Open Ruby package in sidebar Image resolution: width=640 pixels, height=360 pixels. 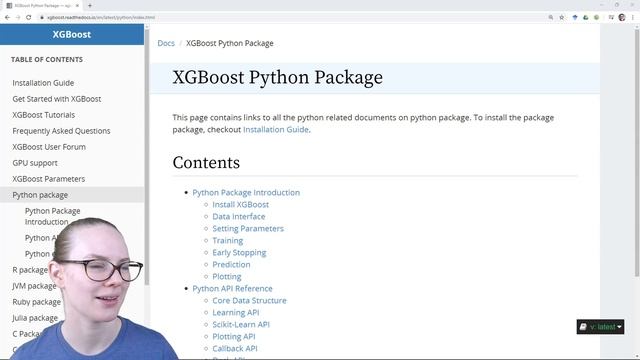point(37,302)
